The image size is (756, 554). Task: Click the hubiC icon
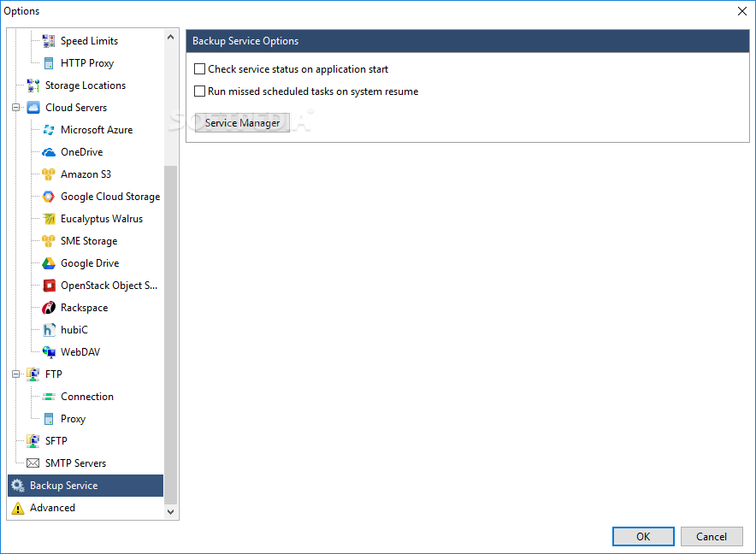49,330
